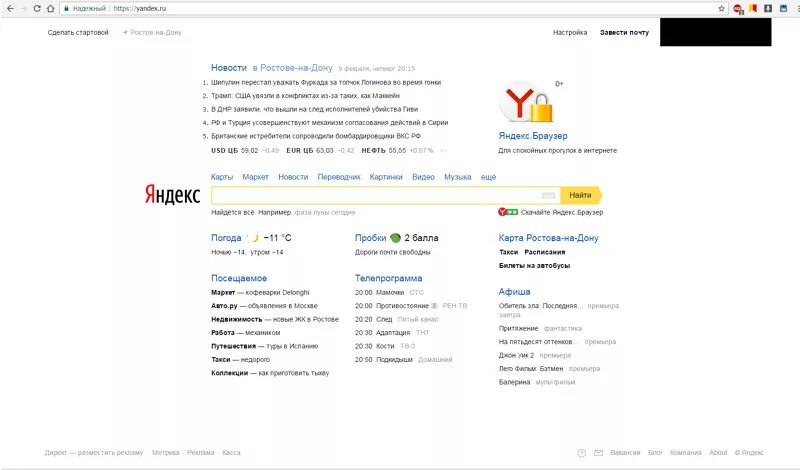The height and width of the screenshot is (470, 800).
Task: Open the envelope feedback icon in footer
Action: 598,453
